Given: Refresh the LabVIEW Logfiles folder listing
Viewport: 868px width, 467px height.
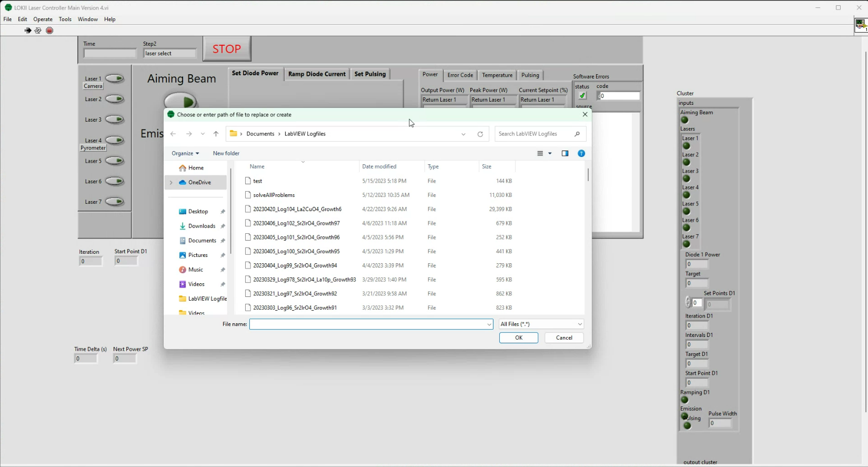Looking at the screenshot, I should 480,134.
